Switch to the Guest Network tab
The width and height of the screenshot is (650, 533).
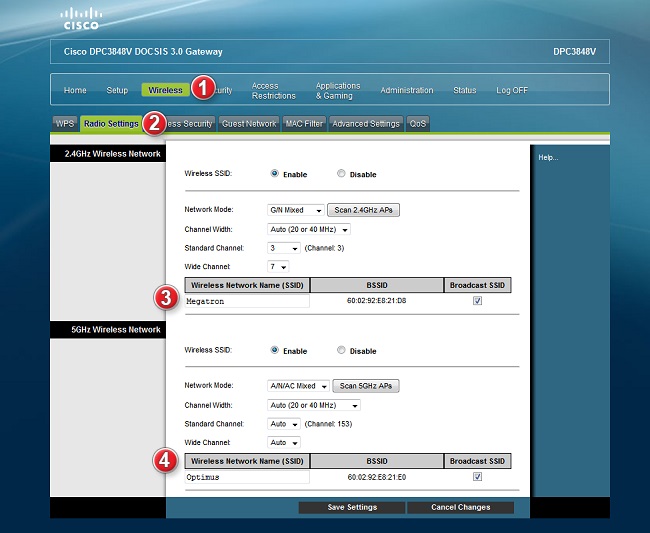(x=248, y=124)
